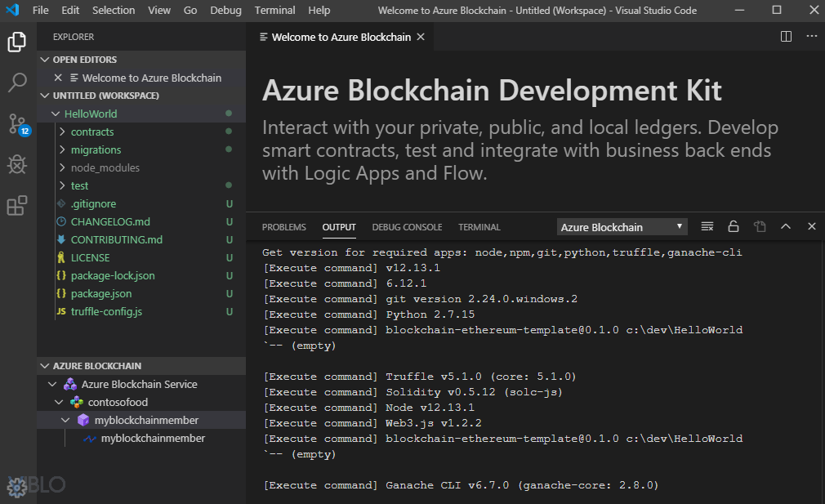825x504 pixels.
Task: Expand the contracts folder
Action: click(92, 132)
